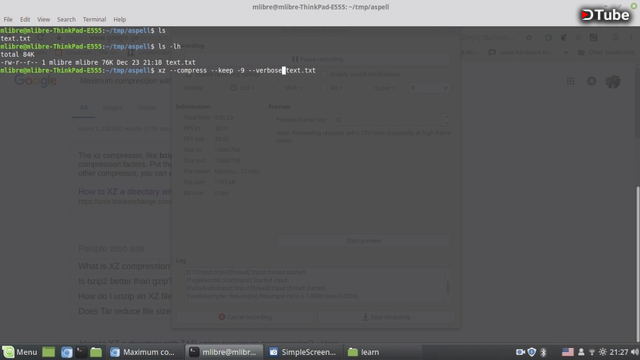Open the Edit menu in terminal
This screenshot has height=360, width=640.
25,19
